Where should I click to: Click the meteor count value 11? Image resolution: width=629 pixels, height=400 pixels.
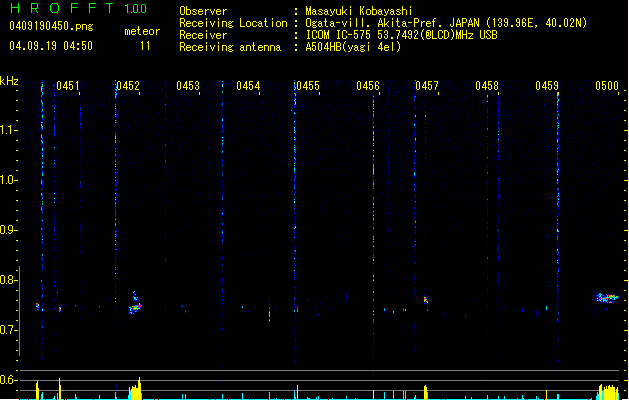tap(145, 46)
